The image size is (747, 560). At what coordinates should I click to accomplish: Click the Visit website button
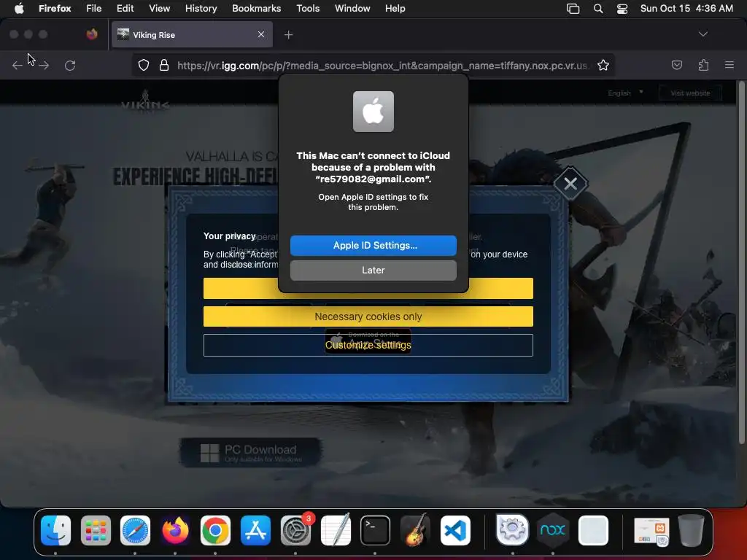[690, 93]
